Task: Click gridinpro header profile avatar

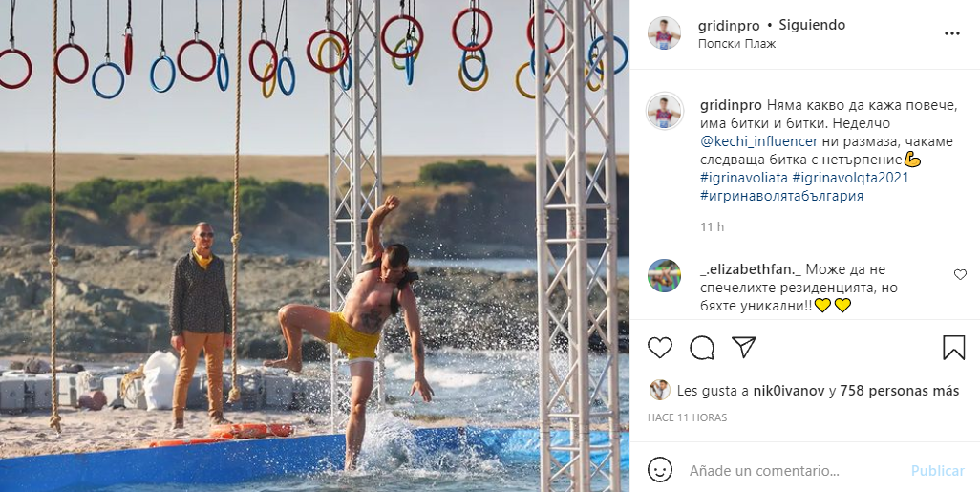Action: tap(664, 33)
